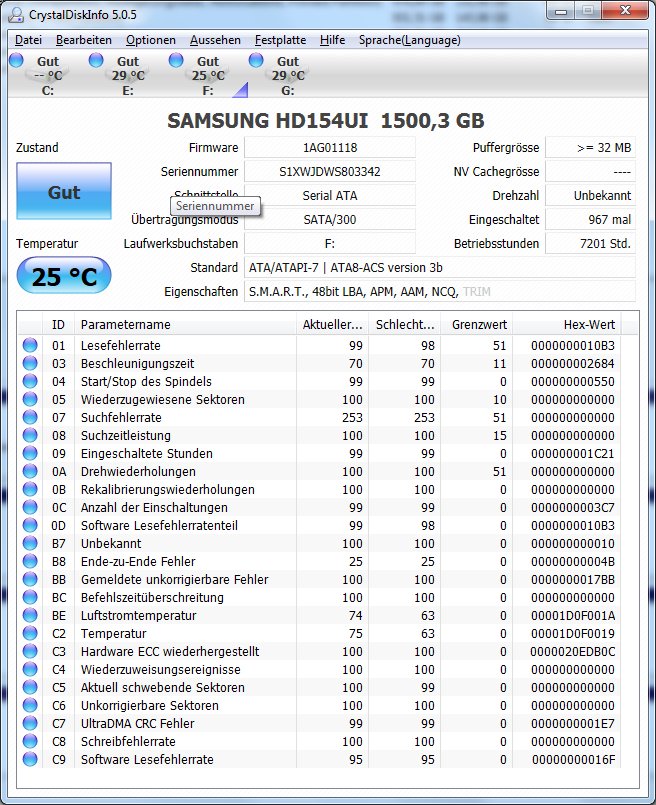Screen dimensions: 656x805
Task: Click status icon of Software Lesefehlerrate C9 row
Action: (x=30, y=758)
